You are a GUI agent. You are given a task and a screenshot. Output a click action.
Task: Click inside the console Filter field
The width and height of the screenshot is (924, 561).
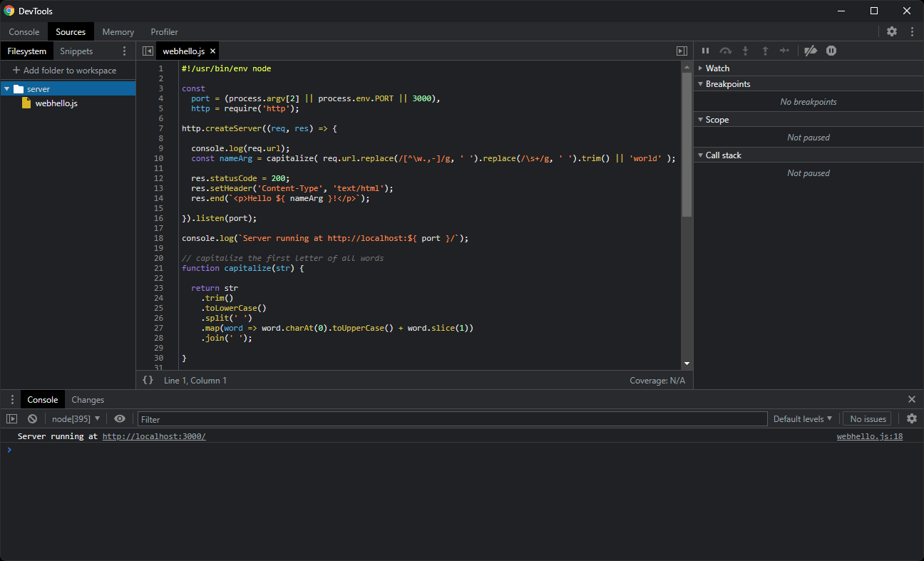click(x=285, y=418)
